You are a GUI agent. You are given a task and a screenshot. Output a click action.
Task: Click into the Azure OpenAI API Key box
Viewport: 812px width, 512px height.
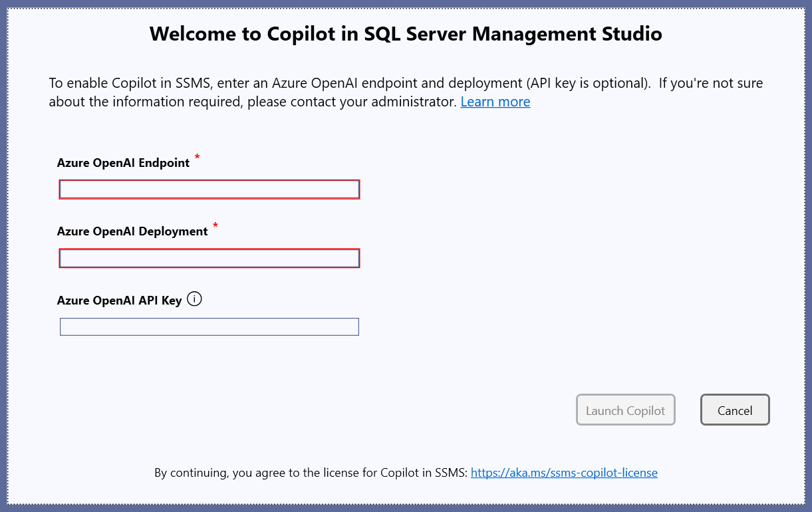coord(209,326)
